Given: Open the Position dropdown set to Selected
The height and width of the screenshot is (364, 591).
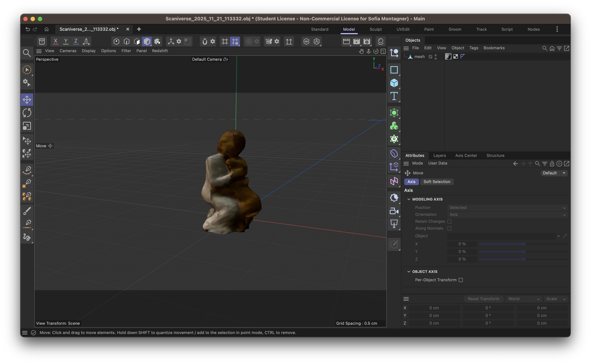Looking at the screenshot, I should (x=507, y=207).
